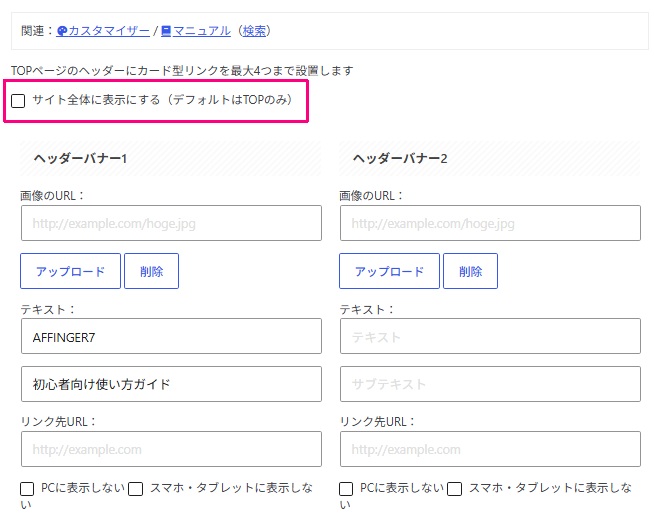Click the ヘッダーバナー1 heading
Viewport: 654px width, 525px height.
80,158
